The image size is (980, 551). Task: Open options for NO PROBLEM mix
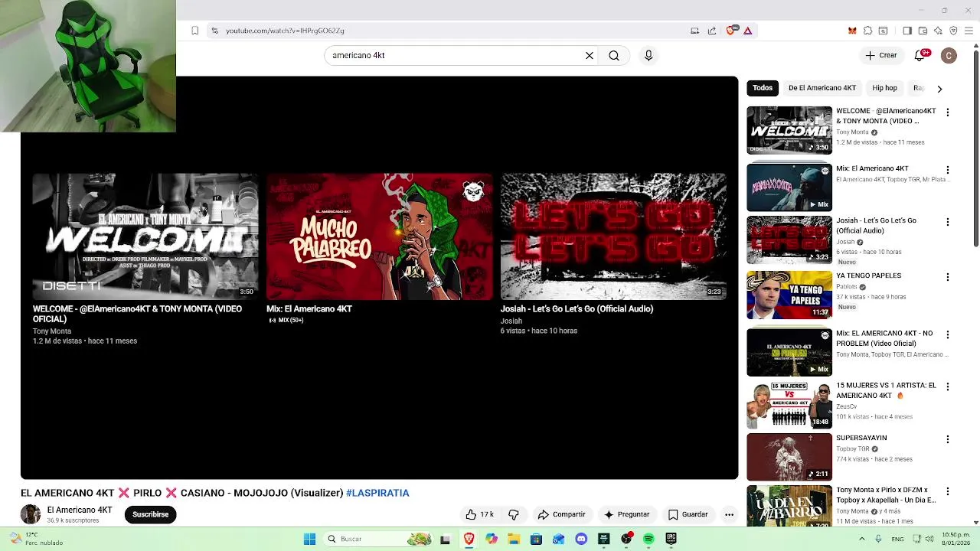click(948, 334)
